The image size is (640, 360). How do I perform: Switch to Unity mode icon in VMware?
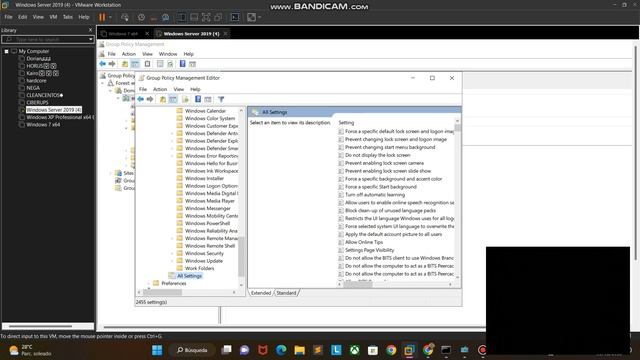tap(218, 17)
